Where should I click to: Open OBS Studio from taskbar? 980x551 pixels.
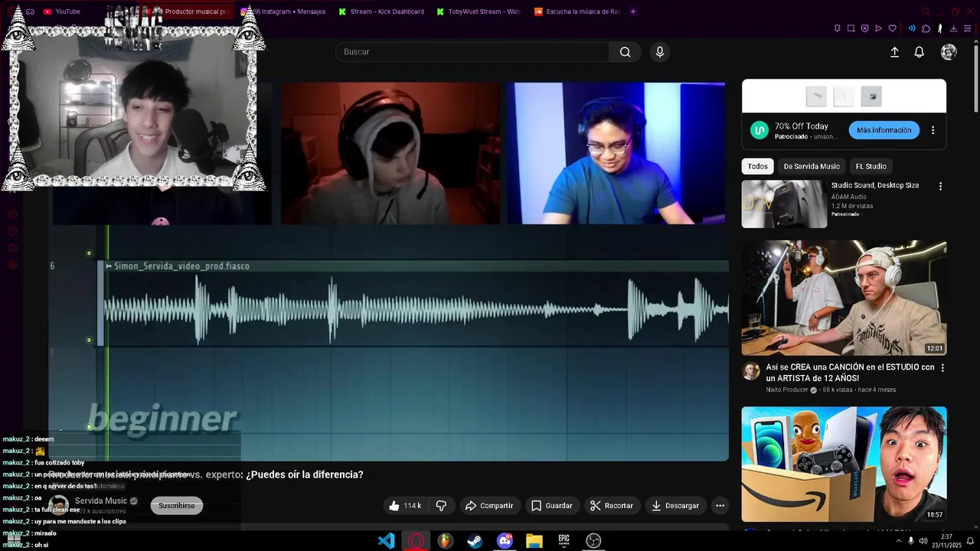[593, 541]
